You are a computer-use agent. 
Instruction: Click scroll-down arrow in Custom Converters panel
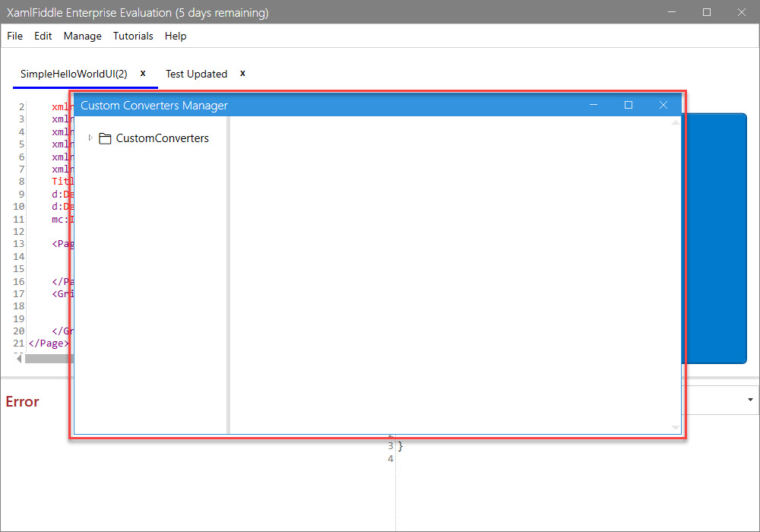[x=675, y=428]
